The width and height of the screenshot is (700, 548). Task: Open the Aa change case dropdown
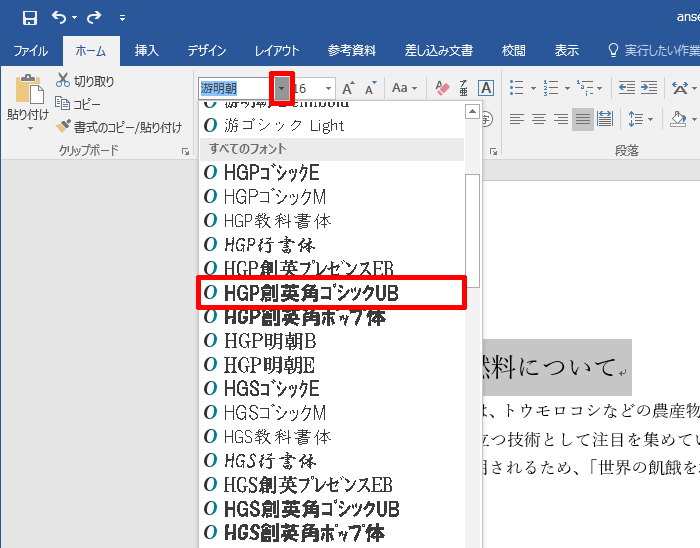(x=404, y=88)
